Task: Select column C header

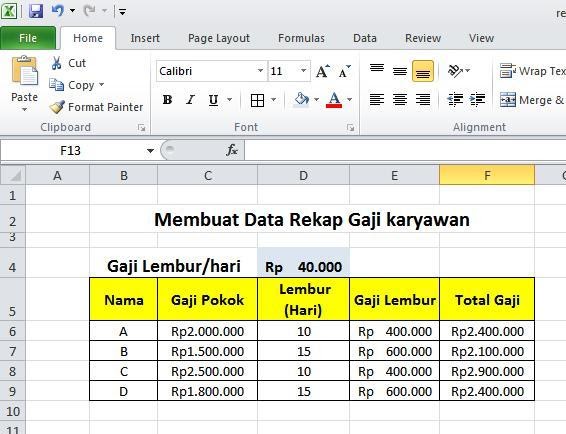Action: tap(208, 175)
